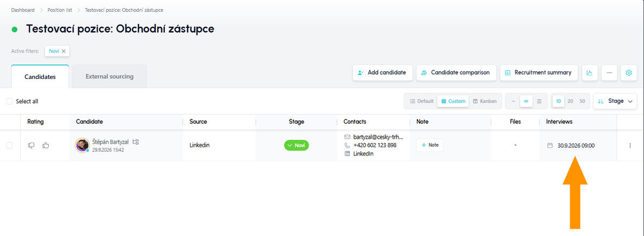
Task: Open the Stage sort dropdown
Action: click(x=615, y=101)
